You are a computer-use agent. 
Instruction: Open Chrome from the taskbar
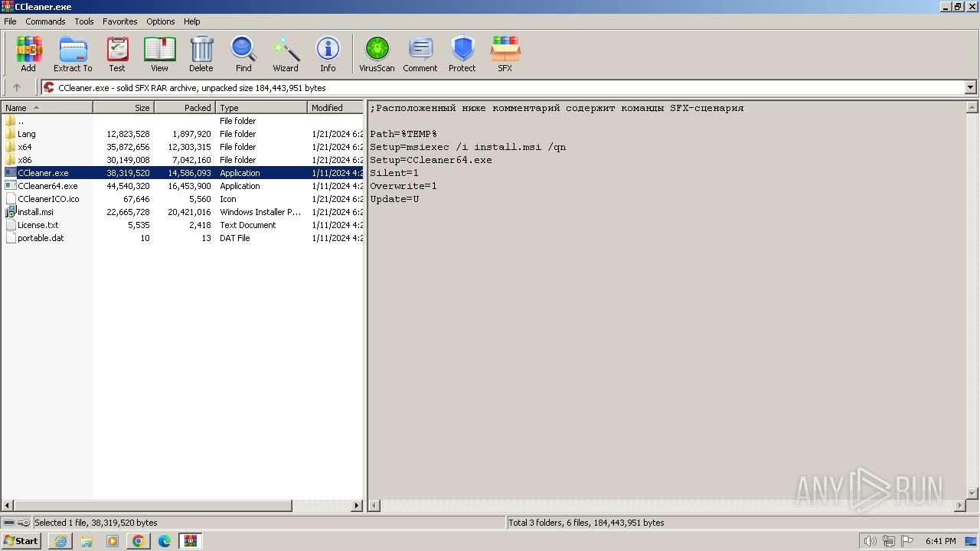(139, 541)
